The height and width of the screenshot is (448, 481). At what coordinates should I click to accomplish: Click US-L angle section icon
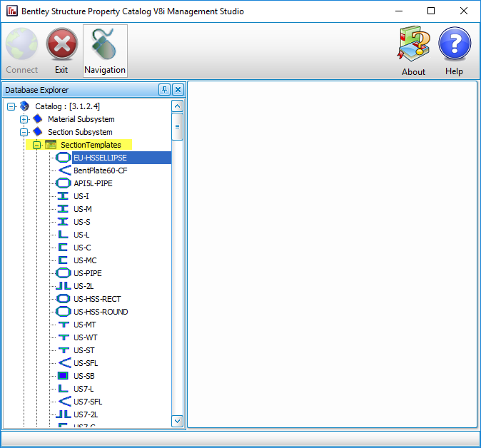click(x=64, y=235)
